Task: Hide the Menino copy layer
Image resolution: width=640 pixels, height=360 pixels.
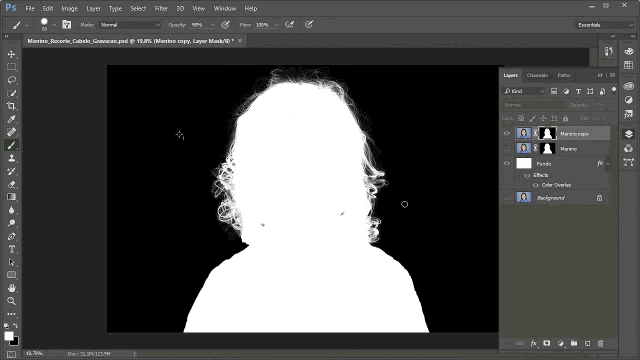Action: (x=507, y=133)
